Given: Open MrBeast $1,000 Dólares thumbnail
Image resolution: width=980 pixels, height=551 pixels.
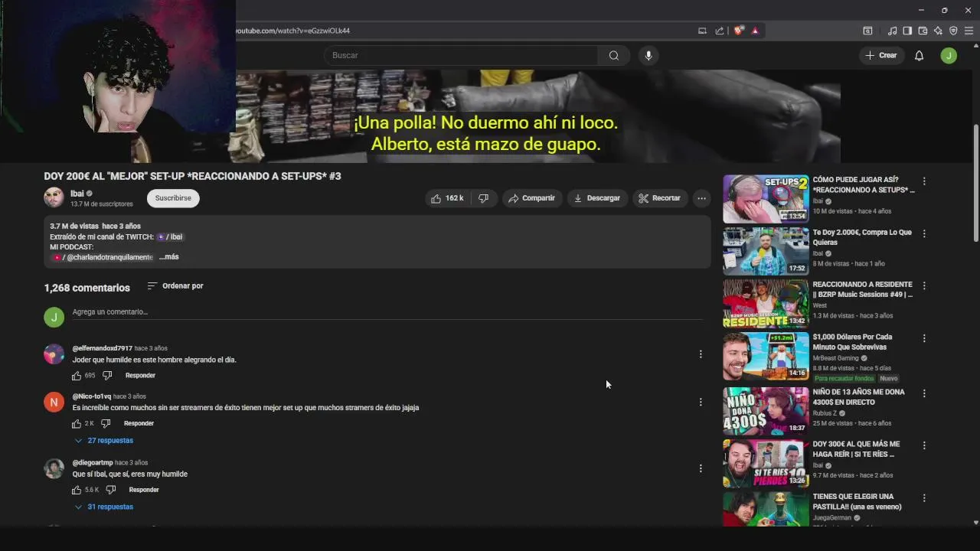Looking at the screenshot, I should coord(766,356).
